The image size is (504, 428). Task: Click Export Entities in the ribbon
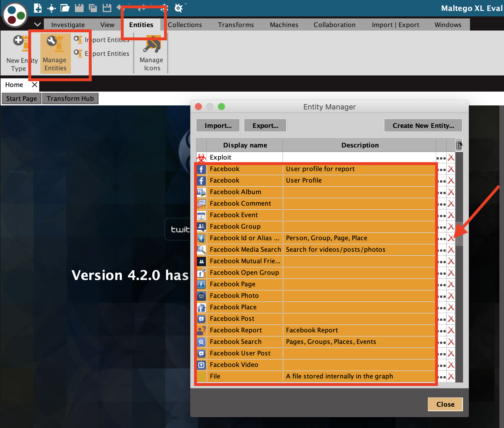(101, 54)
